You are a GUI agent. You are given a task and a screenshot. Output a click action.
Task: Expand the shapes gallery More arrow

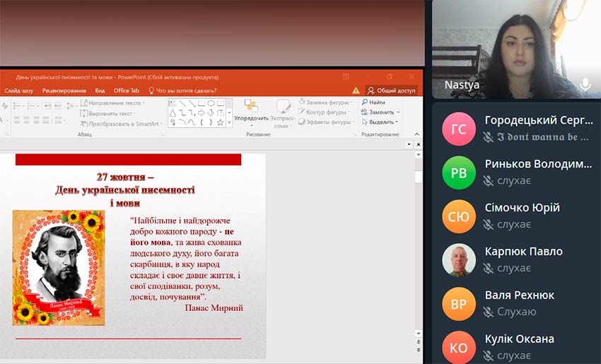229,122
